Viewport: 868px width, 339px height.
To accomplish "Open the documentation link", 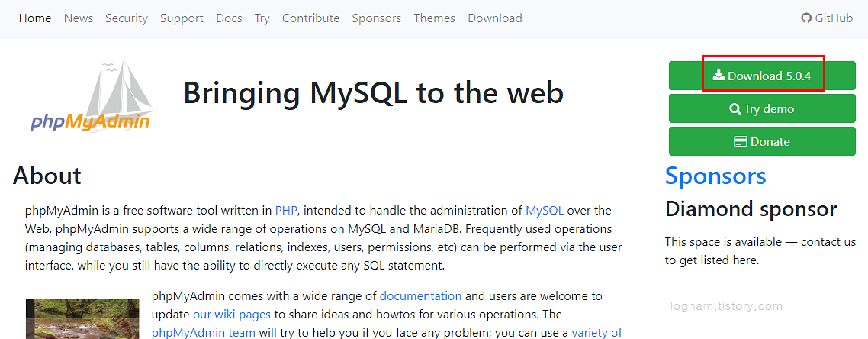I will (x=421, y=295).
